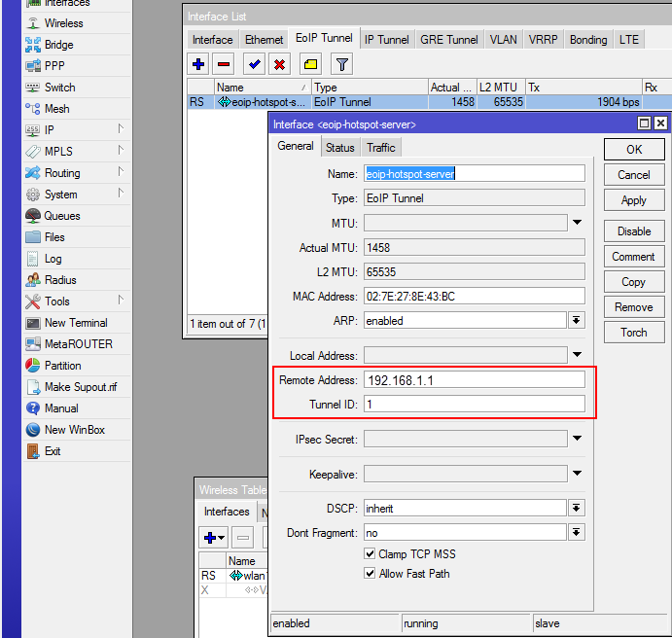Open Interfaces tab in Wireless Table
Image resolution: width=672 pixels, height=638 pixels.
click(x=227, y=512)
